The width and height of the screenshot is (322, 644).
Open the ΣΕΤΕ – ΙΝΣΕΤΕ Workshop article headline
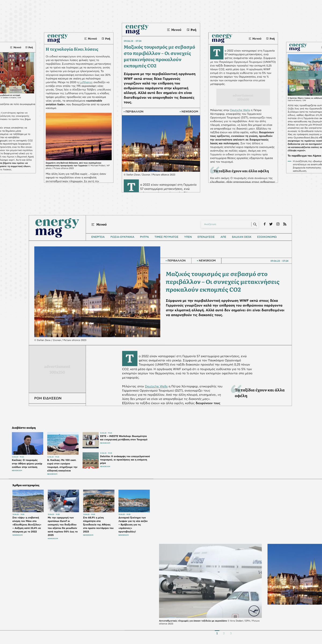(x=124, y=438)
